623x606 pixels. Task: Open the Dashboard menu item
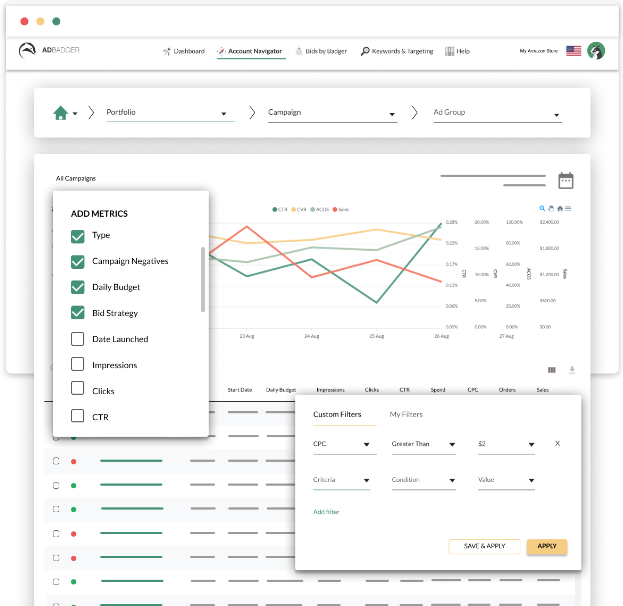184,51
